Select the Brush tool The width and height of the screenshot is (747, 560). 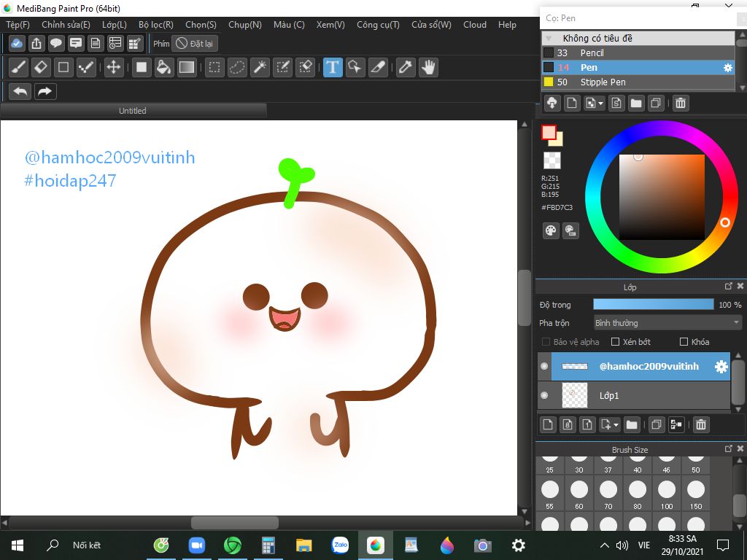[18, 67]
